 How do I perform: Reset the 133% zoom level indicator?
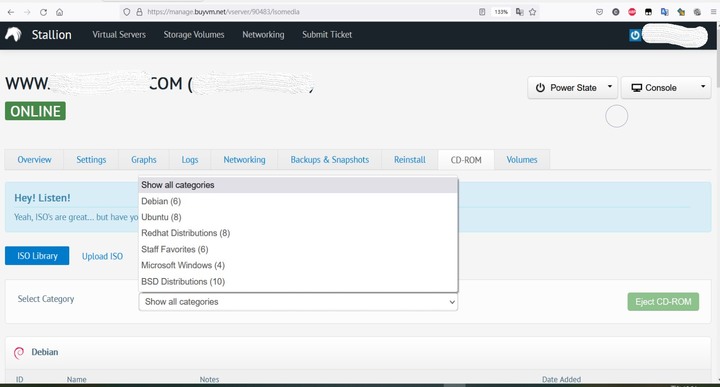tap(501, 12)
